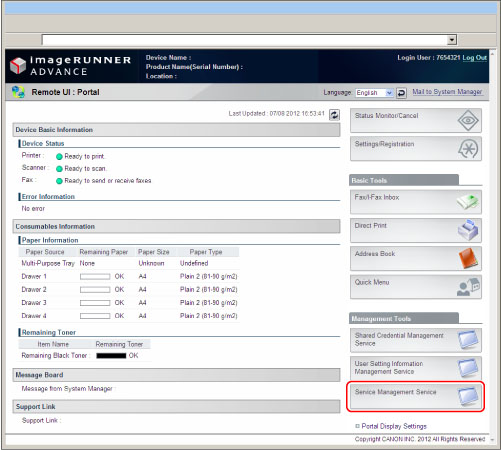Open Settings/Registration gear icon
Image resolution: width=501 pixels, height=450 pixels.
[468, 149]
